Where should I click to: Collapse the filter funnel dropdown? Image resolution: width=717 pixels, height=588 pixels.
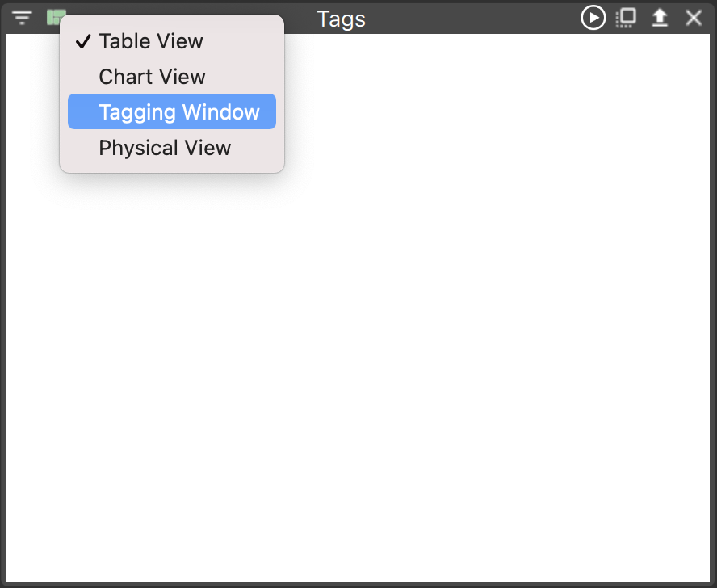(22, 18)
